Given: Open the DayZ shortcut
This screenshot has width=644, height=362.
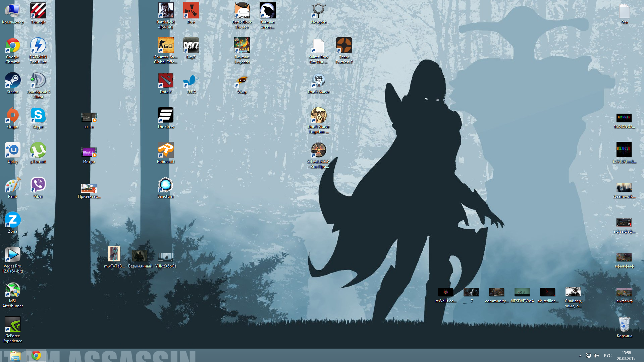Looking at the screenshot, I should (x=191, y=48).
